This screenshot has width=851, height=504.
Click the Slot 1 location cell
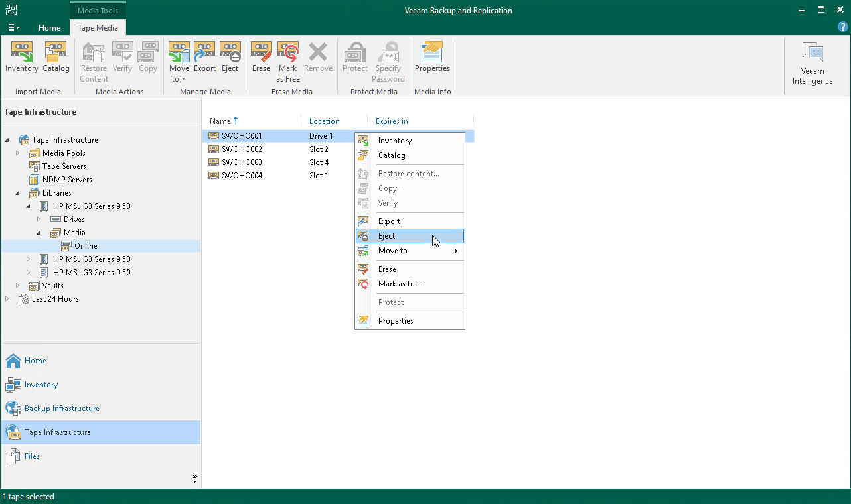(319, 176)
